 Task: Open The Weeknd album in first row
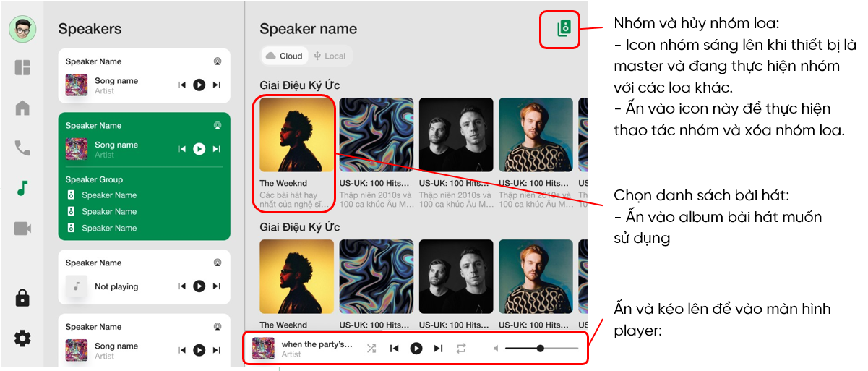tap(296, 153)
